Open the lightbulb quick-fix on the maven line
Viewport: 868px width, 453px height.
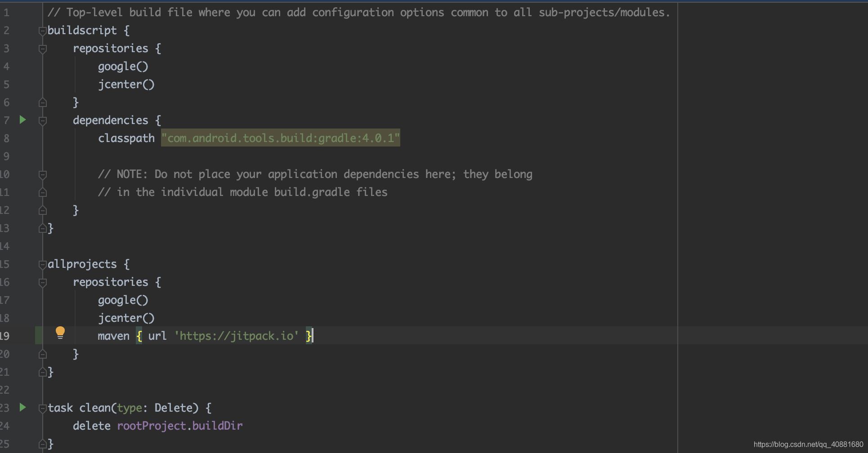[x=60, y=333]
